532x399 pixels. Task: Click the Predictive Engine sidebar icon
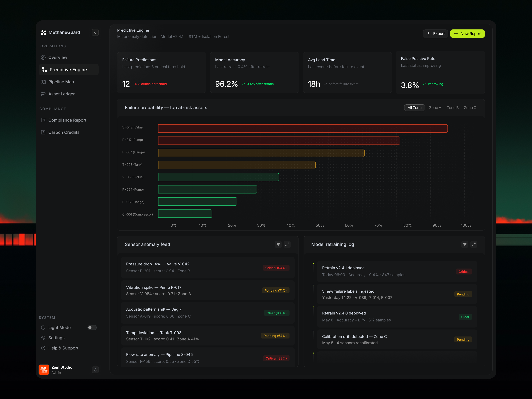coord(44,70)
